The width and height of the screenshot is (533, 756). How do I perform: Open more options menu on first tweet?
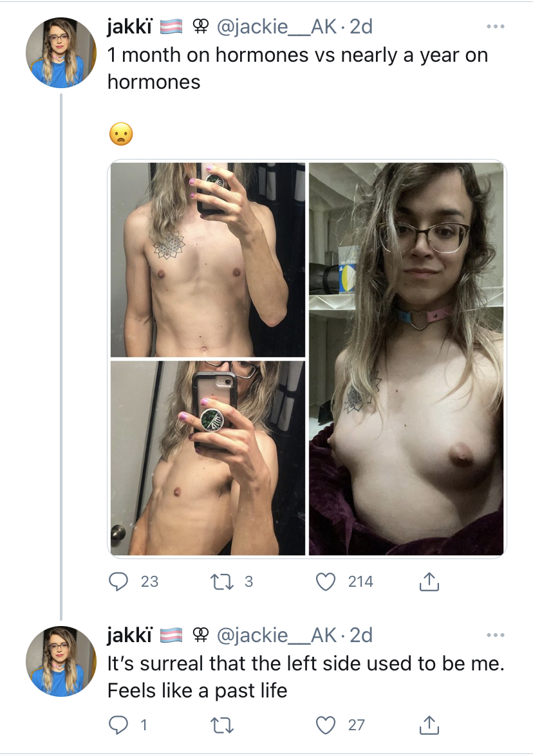(496, 26)
